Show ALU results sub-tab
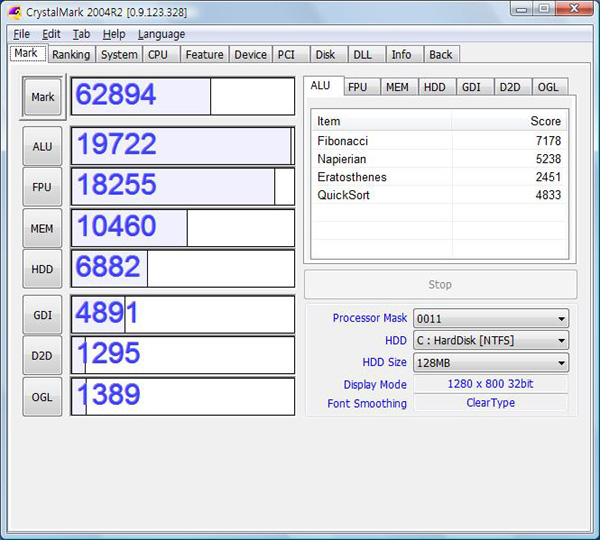The height and width of the screenshot is (540, 600). tap(323, 85)
